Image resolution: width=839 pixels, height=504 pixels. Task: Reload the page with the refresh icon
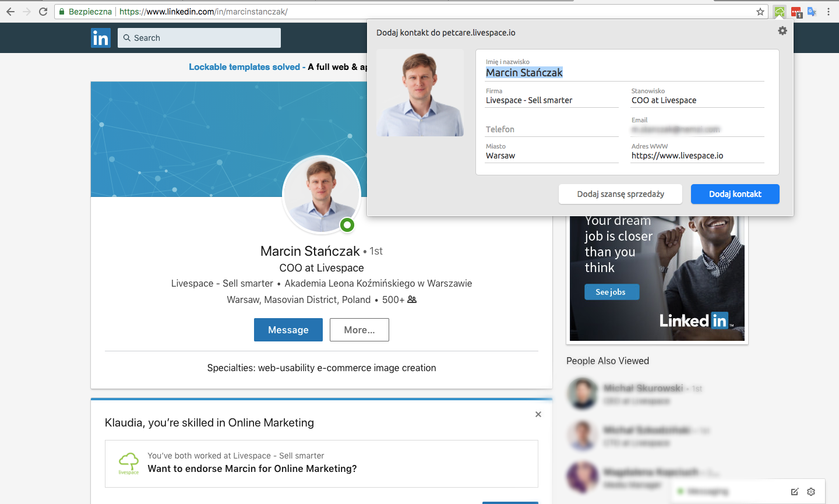(43, 12)
